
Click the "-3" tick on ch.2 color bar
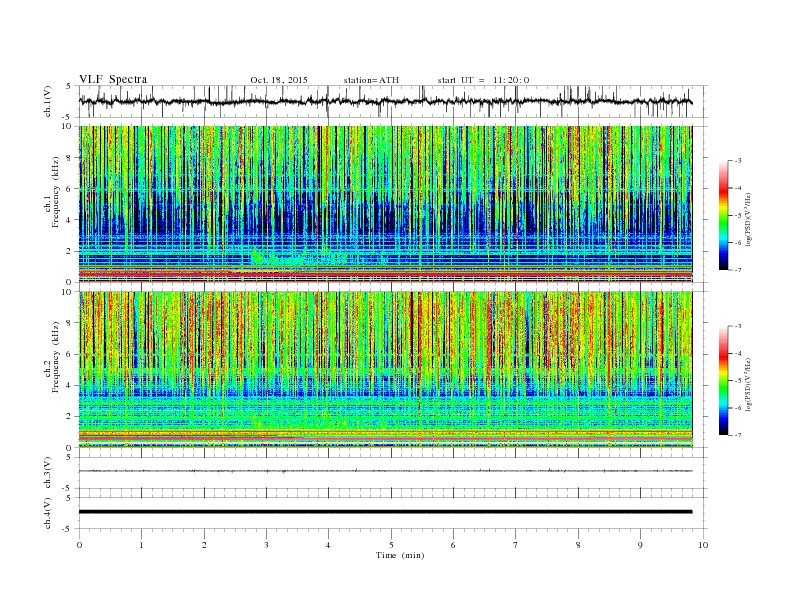[738, 326]
